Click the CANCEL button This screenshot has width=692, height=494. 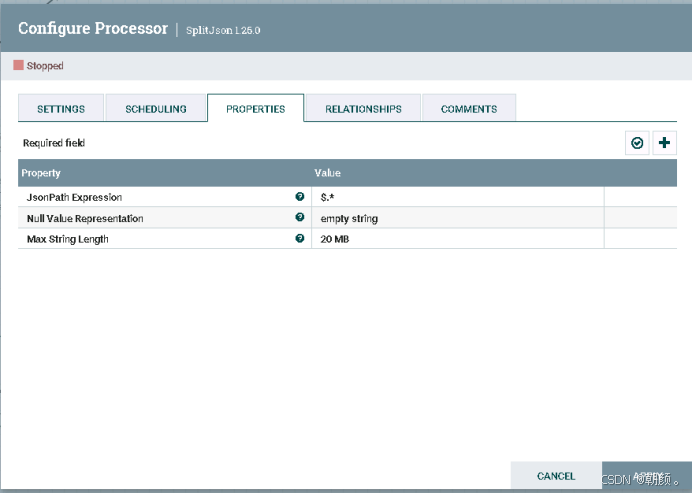click(x=556, y=476)
